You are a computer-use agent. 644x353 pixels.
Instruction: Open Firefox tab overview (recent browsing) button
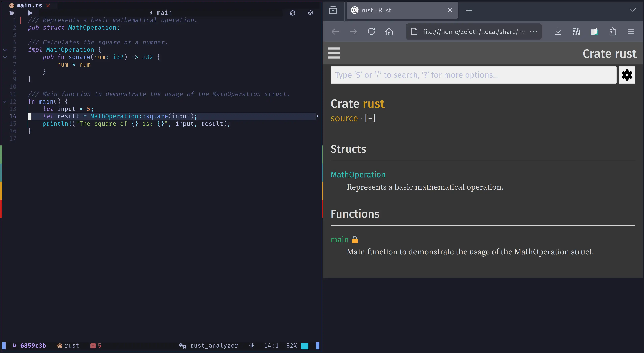click(x=333, y=10)
